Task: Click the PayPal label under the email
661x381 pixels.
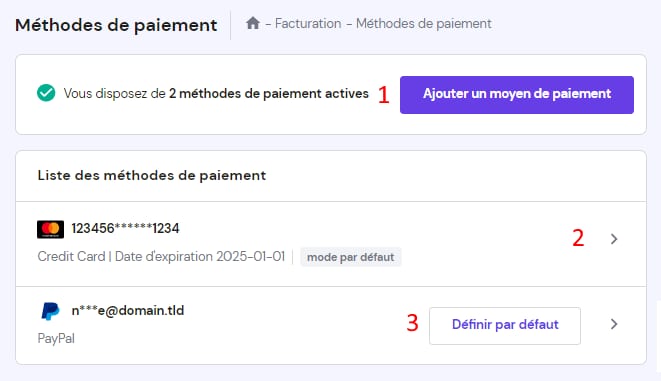Action: 56,338
